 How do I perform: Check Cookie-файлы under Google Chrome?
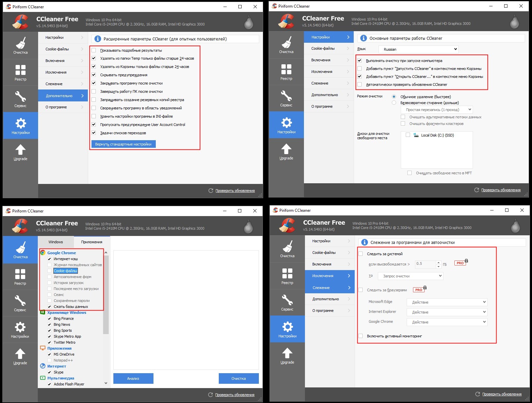coord(49,271)
